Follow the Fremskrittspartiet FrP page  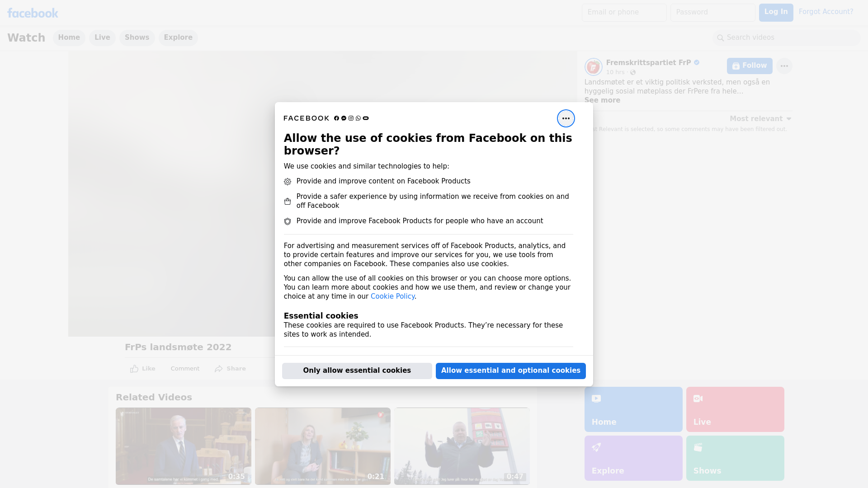click(750, 66)
